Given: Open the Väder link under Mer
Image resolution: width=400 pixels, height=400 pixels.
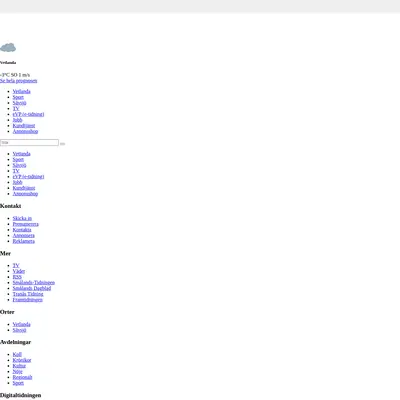Looking at the screenshot, I should [x=19, y=271].
